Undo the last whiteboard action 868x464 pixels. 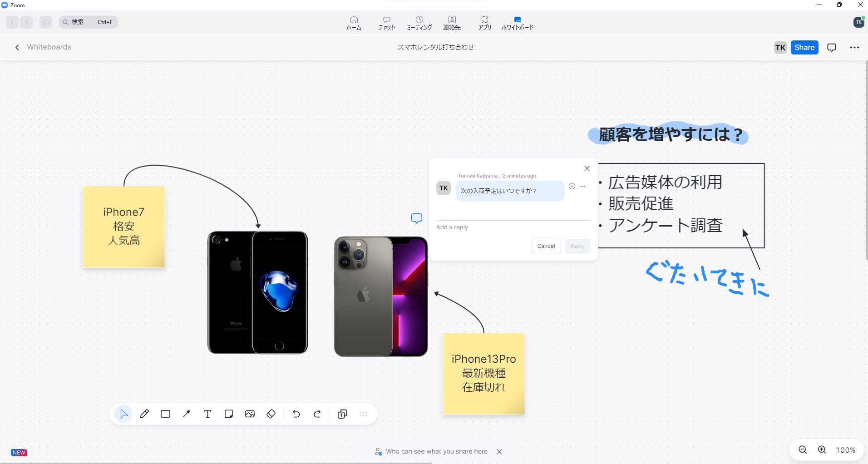coord(296,414)
